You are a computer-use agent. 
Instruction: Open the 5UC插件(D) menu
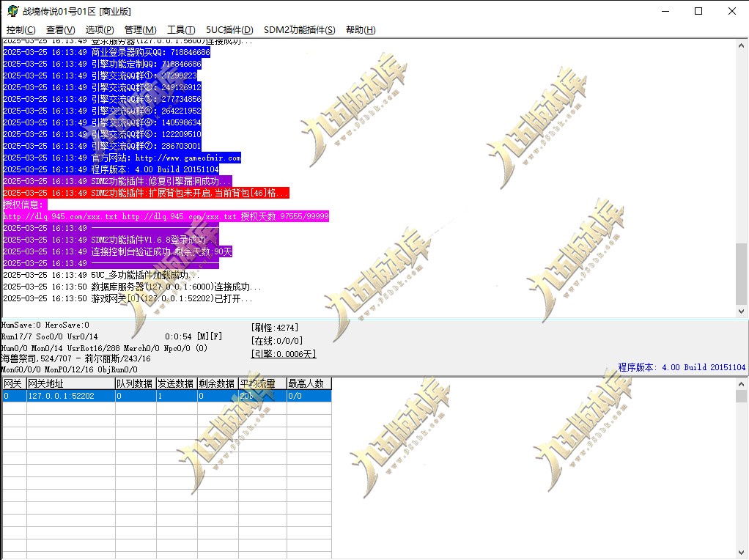click(x=229, y=29)
